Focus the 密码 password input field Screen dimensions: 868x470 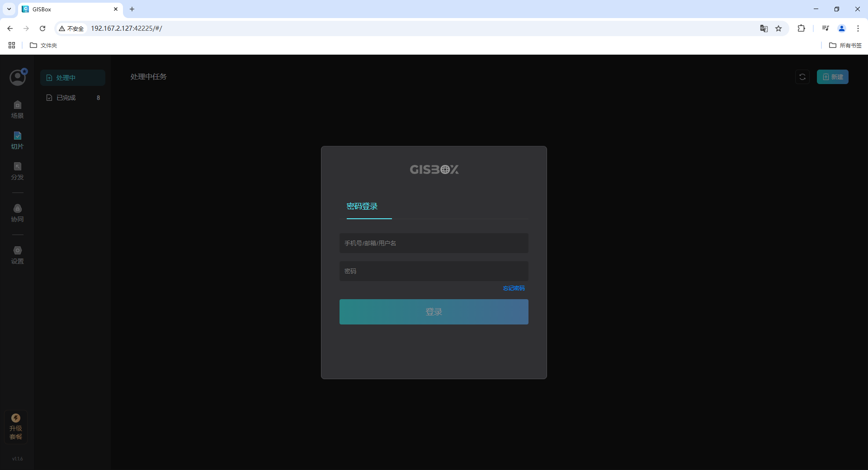coord(434,271)
